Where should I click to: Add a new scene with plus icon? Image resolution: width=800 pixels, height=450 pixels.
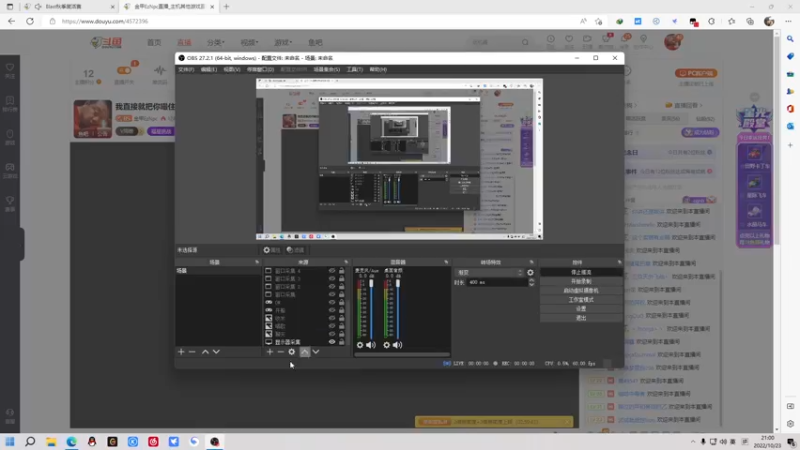tap(181, 352)
